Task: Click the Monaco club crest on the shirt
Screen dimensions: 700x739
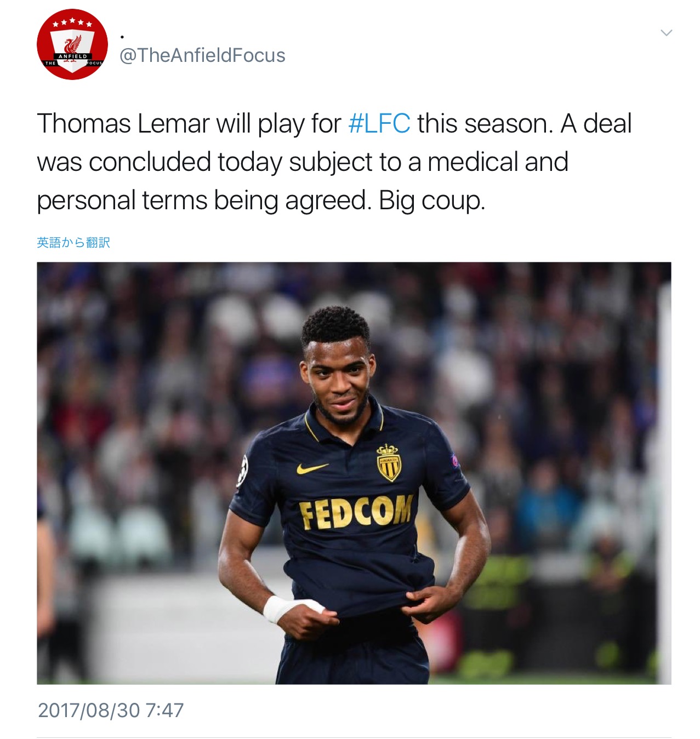Action: point(389,462)
